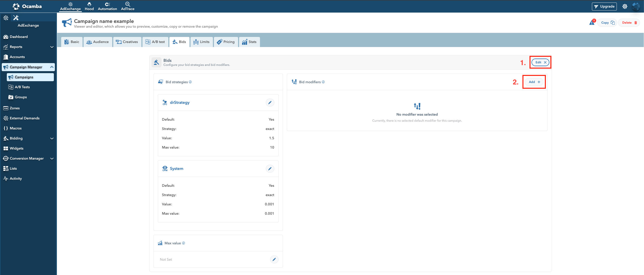Viewport: 644px width, 275px height.
Task: Open the Pricing tab
Action: [226, 42]
